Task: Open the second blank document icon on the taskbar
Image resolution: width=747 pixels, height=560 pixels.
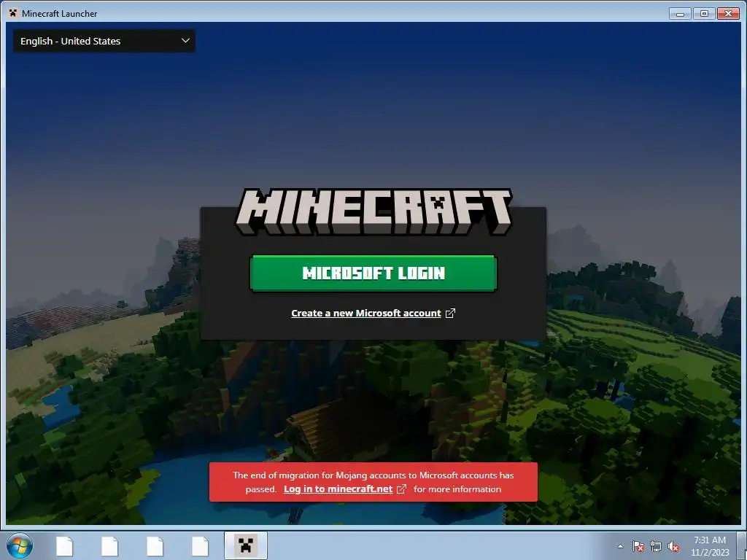Action: coord(109,546)
